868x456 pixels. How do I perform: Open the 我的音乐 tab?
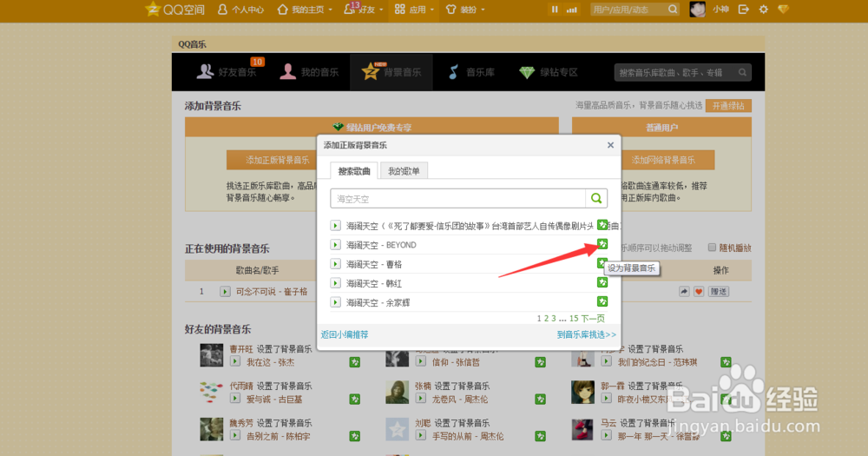click(309, 72)
